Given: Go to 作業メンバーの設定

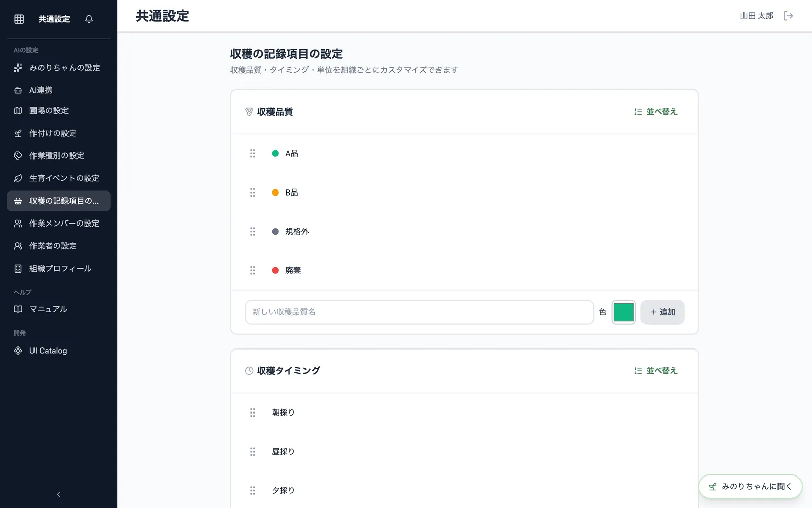Looking at the screenshot, I should (x=58, y=224).
